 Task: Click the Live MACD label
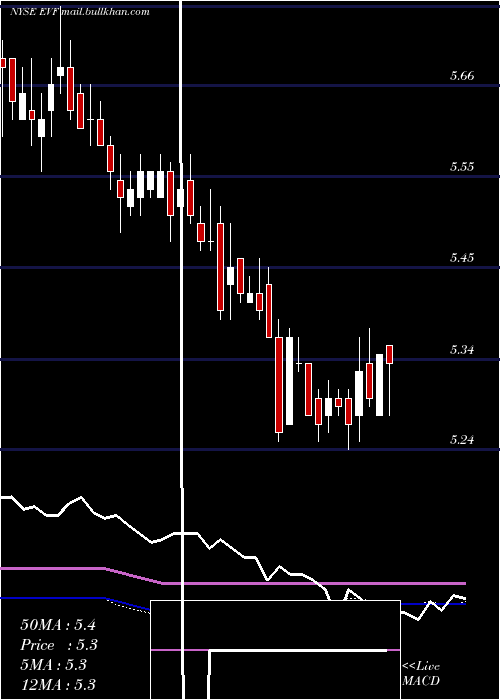click(x=421, y=673)
